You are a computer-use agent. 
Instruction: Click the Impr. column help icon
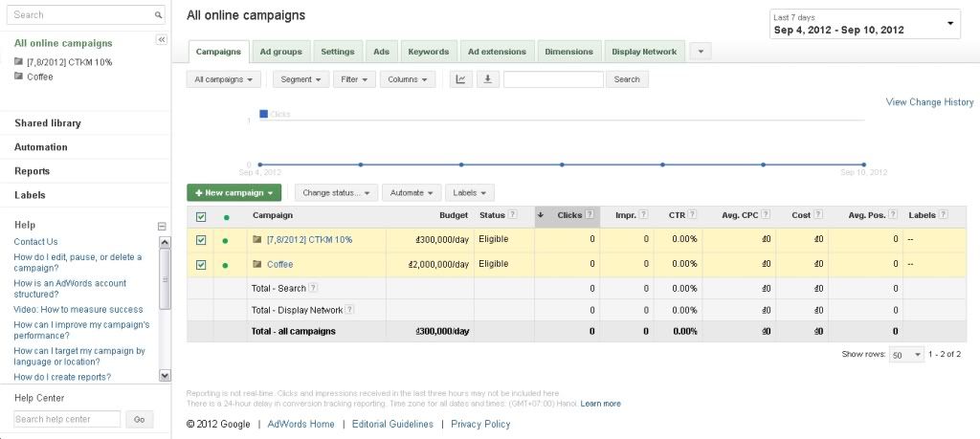(644, 215)
